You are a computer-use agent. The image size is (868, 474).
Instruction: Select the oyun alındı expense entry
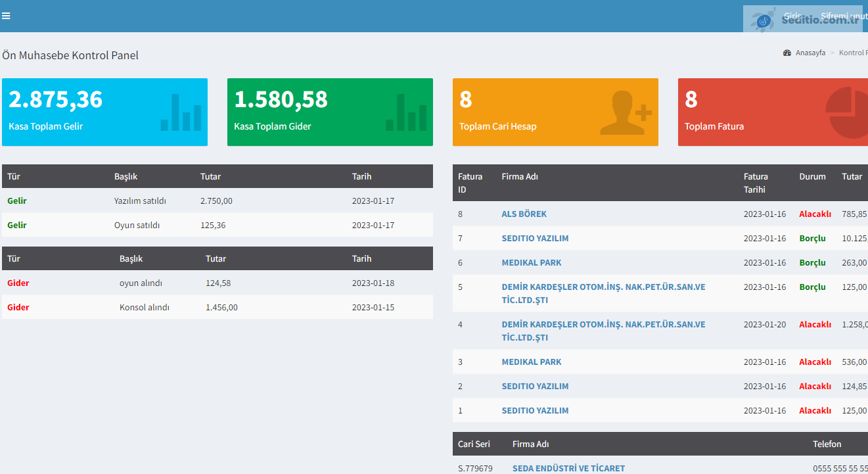tap(141, 283)
